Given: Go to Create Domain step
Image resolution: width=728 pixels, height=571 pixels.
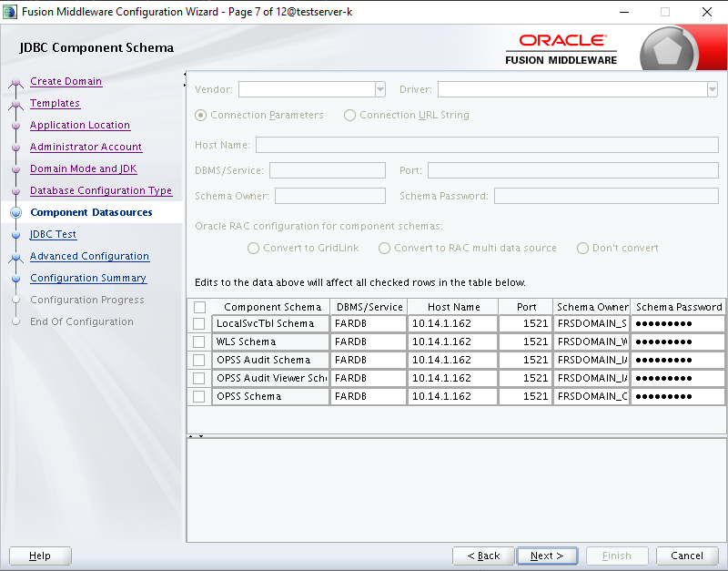Looking at the screenshot, I should 66,81.
